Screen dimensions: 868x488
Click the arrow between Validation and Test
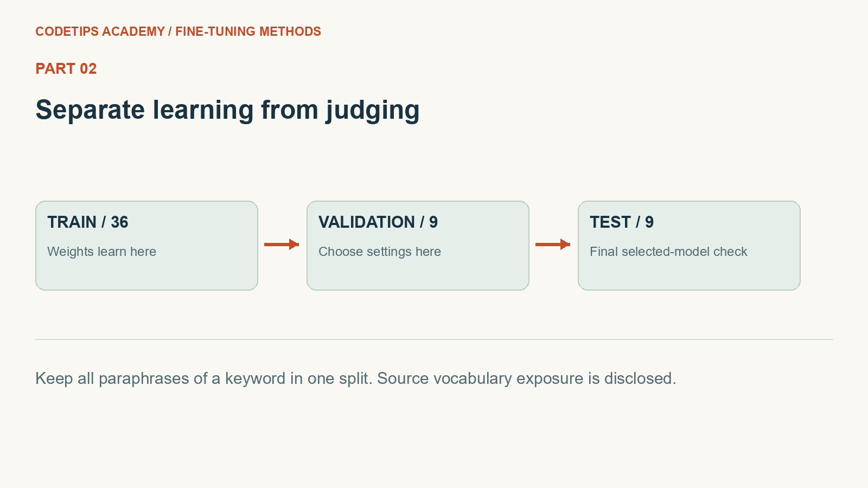553,245
